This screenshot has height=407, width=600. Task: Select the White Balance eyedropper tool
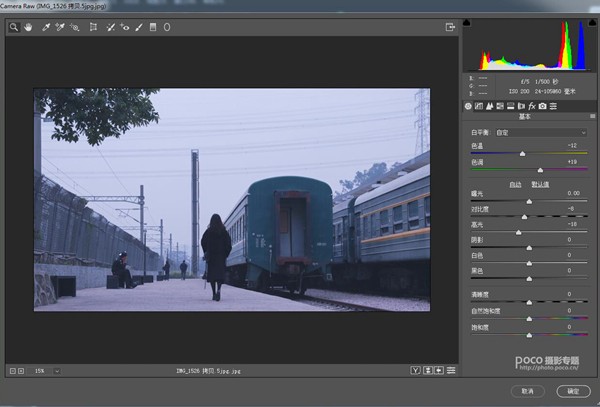click(46, 27)
